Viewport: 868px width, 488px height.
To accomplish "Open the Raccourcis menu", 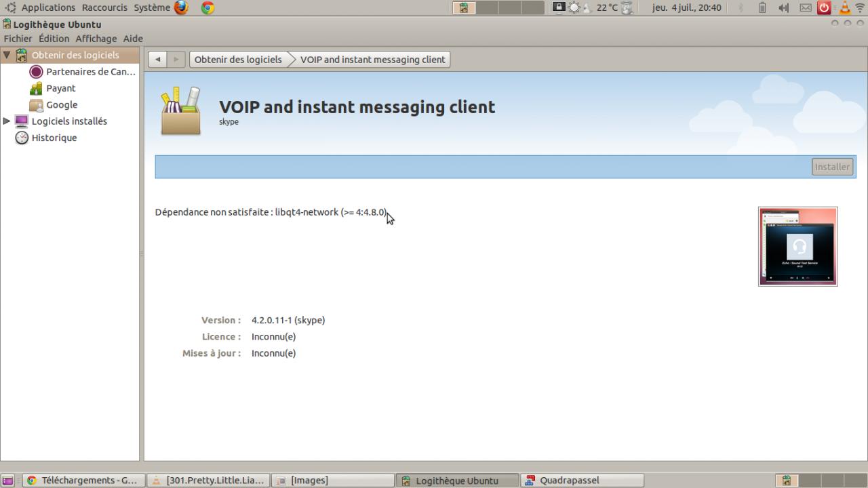I will 104,7.
